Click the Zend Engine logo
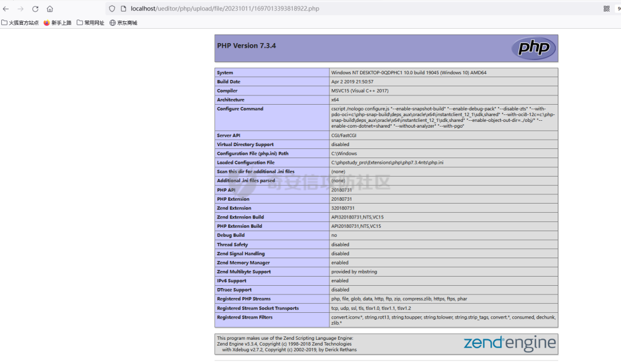Viewport: 621px width, 364px height. click(x=509, y=343)
